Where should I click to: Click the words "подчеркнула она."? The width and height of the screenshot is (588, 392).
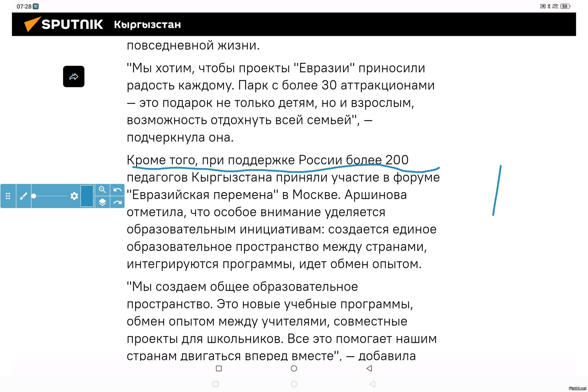pos(180,138)
